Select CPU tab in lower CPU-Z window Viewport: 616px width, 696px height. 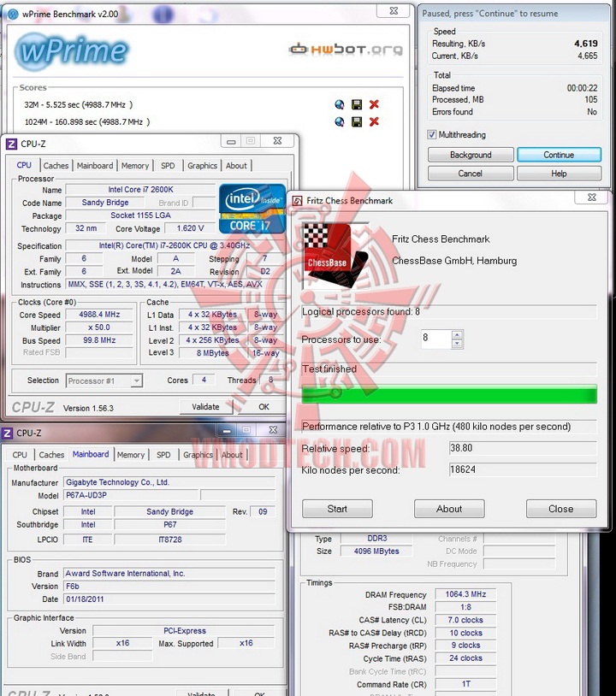point(20,455)
